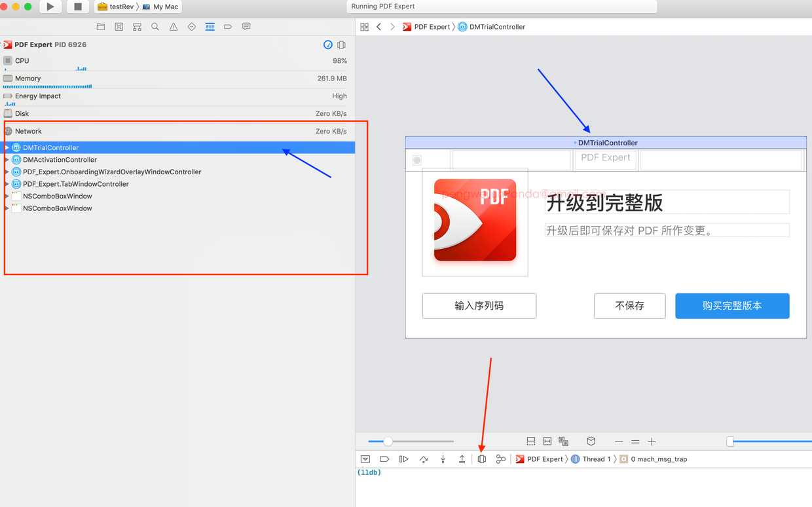Open the Test navigator

[192, 27]
